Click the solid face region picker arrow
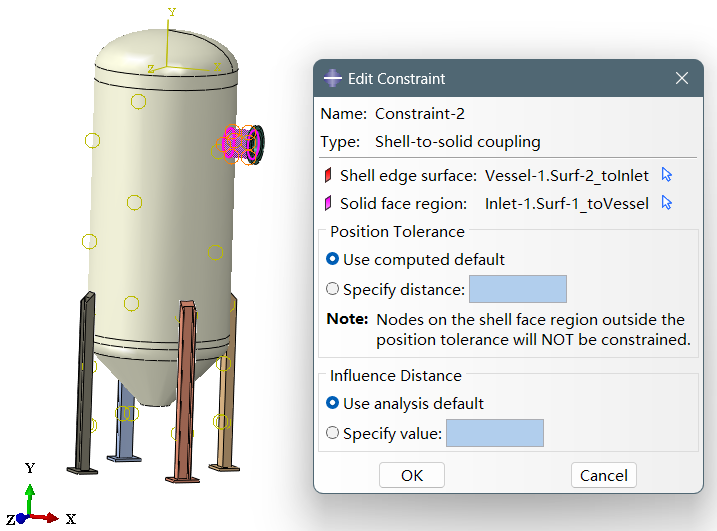 667,203
